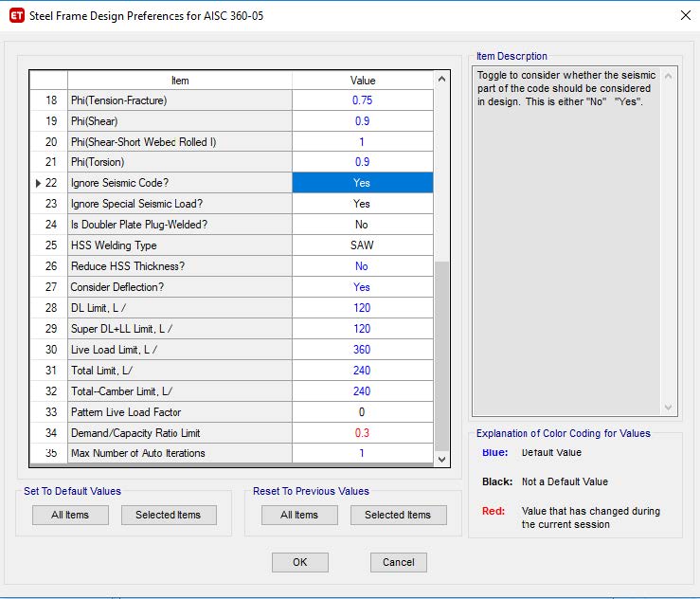Click Ignore Seismic Code? item label
The image size is (700, 599).
(119, 183)
